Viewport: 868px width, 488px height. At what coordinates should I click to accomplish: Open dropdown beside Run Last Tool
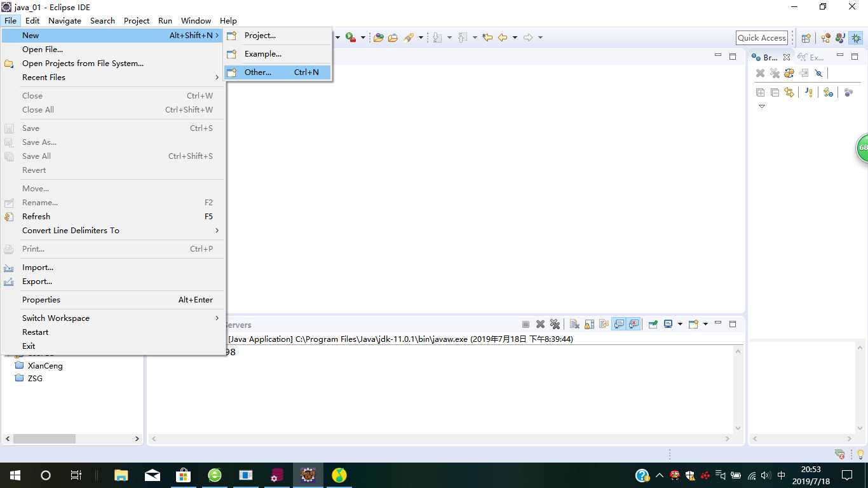tap(363, 37)
